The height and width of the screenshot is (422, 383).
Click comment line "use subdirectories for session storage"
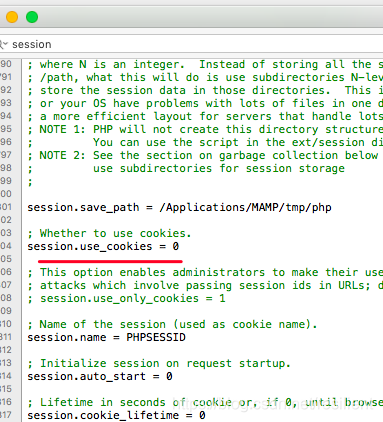pyautogui.click(x=219, y=168)
